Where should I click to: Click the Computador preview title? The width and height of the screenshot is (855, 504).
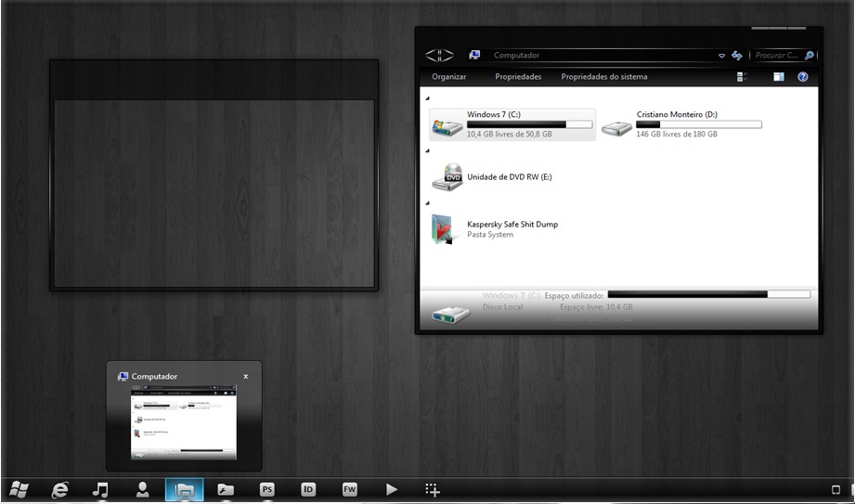(154, 376)
